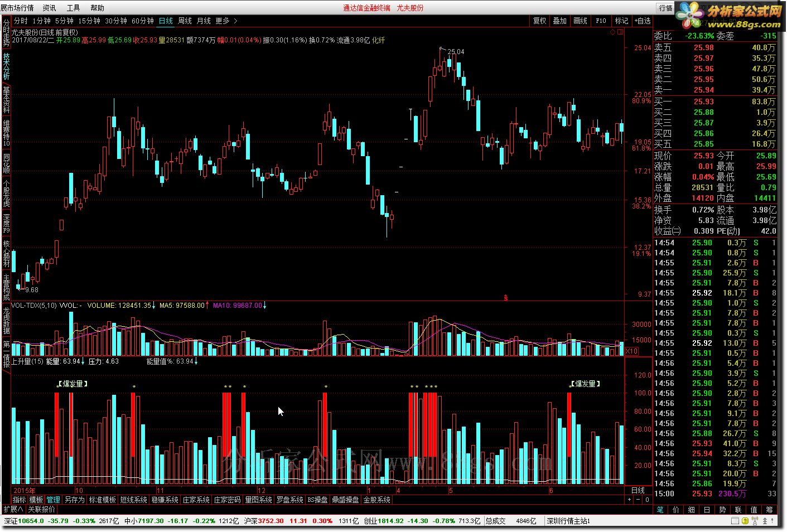
Task: Open the 资讯 menu
Action: tap(49, 8)
